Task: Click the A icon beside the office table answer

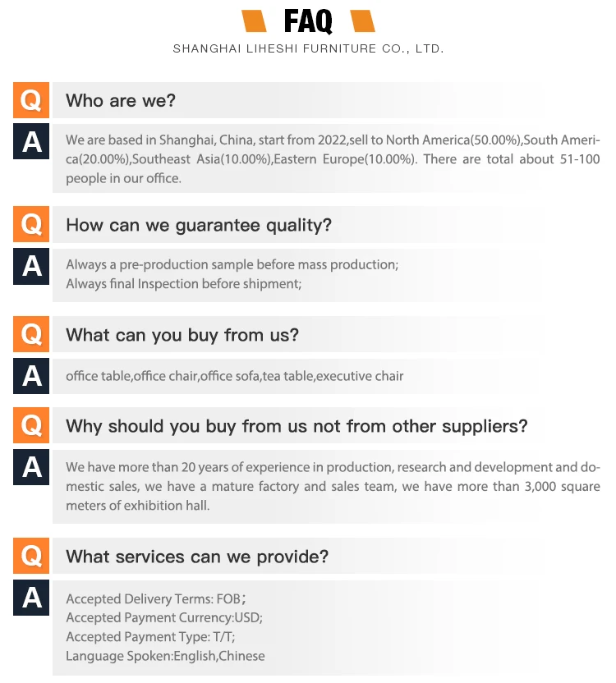Action: pos(31,376)
